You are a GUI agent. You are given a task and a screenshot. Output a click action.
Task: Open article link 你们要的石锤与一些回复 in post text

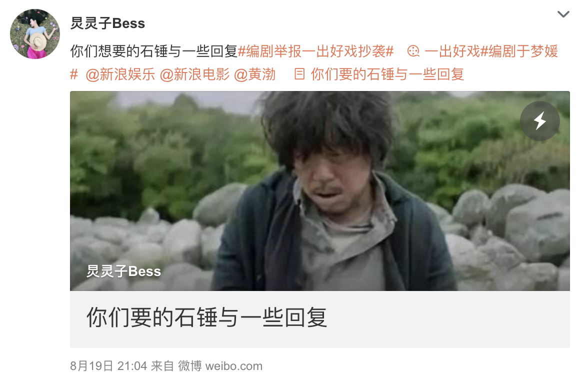(387, 74)
